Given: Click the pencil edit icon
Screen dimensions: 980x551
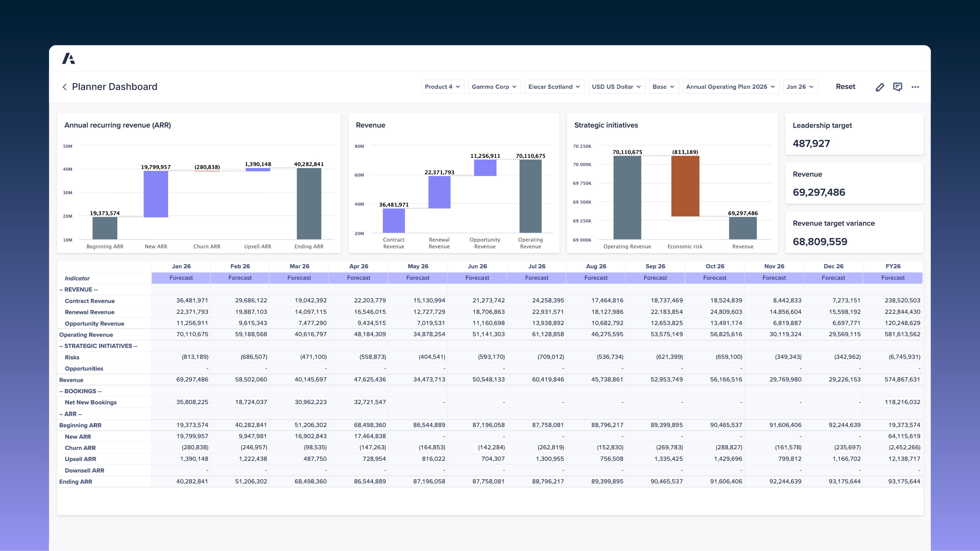Looking at the screenshot, I should (879, 87).
